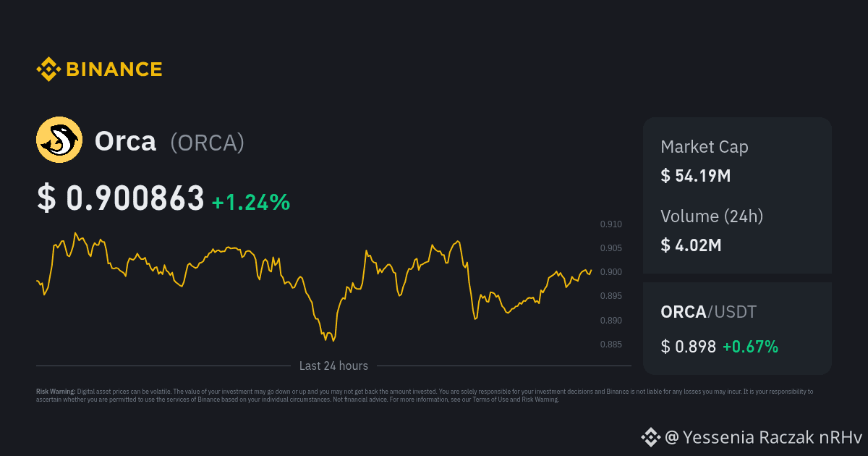Viewport: 868px width, 456px height.
Task: Click the 0.905 axis label
Action: pyautogui.click(x=610, y=248)
